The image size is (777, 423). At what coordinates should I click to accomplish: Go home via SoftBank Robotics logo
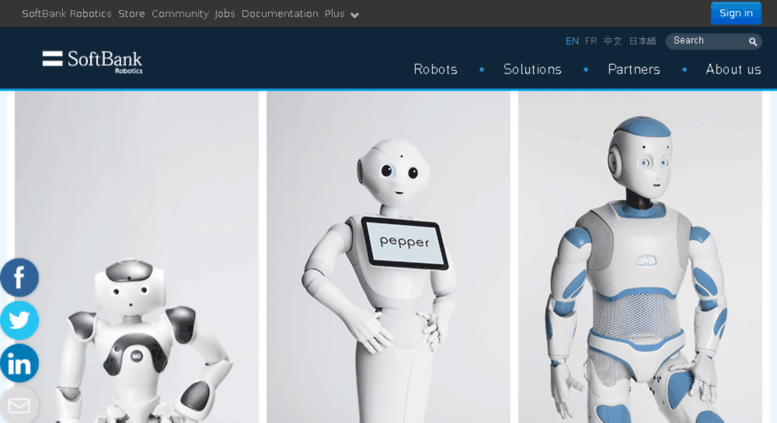click(93, 62)
